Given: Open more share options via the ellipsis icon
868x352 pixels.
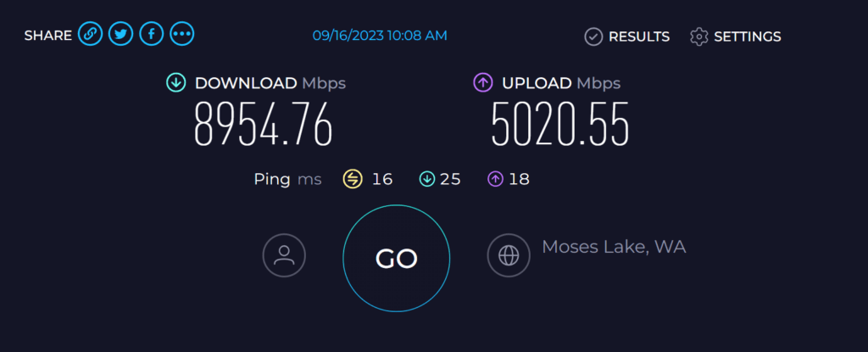Looking at the screenshot, I should pyautogui.click(x=181, y=35).
